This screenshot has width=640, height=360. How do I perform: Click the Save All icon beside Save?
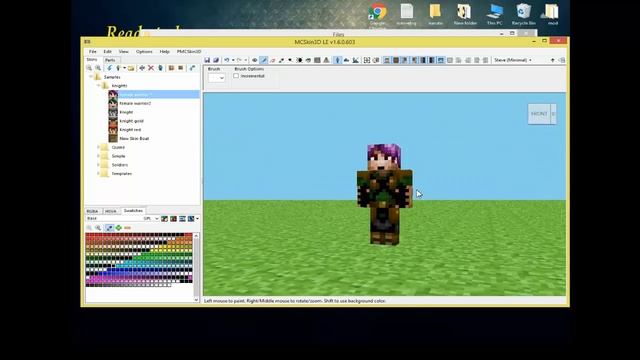point(216,60)
